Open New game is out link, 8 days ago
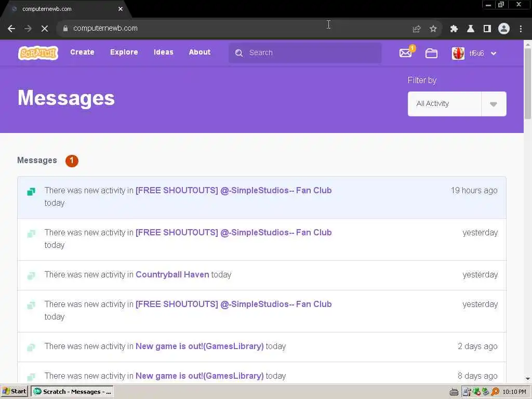This screenshot has width=532, height=399. point(199,376)
